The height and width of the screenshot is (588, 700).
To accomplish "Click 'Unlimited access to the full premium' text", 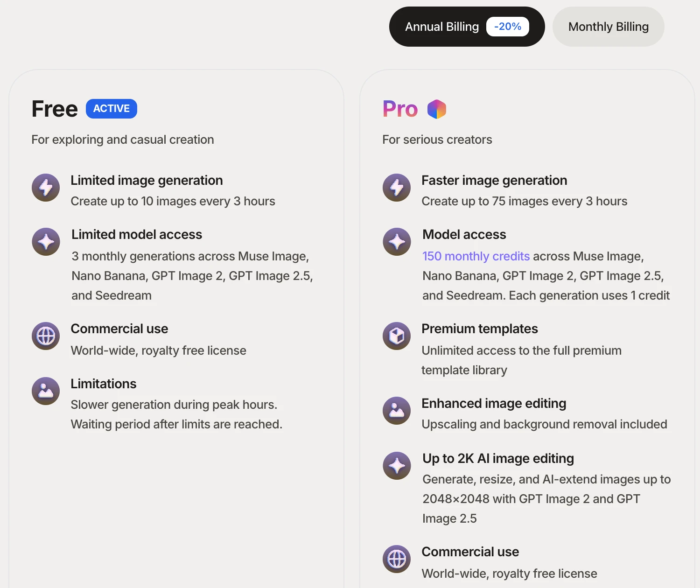I will 522,350.
